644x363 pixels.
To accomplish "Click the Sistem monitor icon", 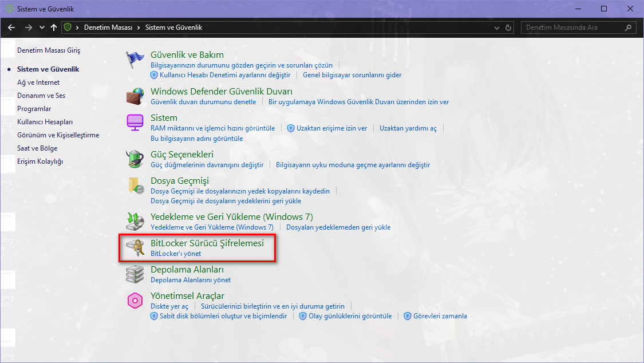I will (135, 123).
